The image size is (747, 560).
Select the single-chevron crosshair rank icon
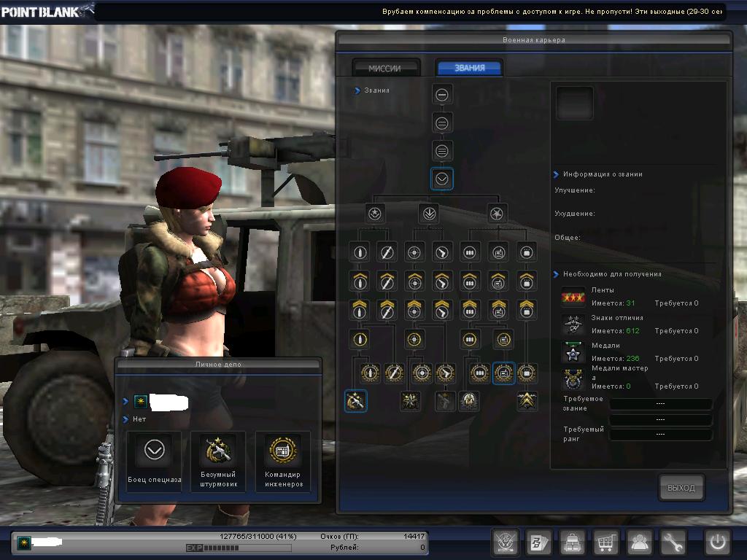point(414,281)
